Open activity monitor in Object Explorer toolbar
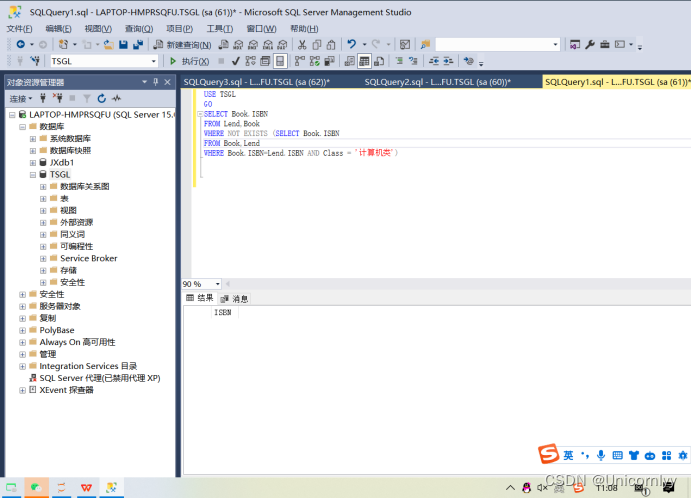Screen dimensions: 692x498 point(117,98)
